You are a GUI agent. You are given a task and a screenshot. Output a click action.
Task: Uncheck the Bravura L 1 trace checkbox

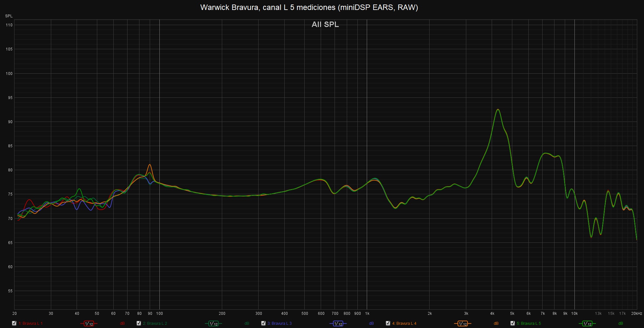[14, 323]
